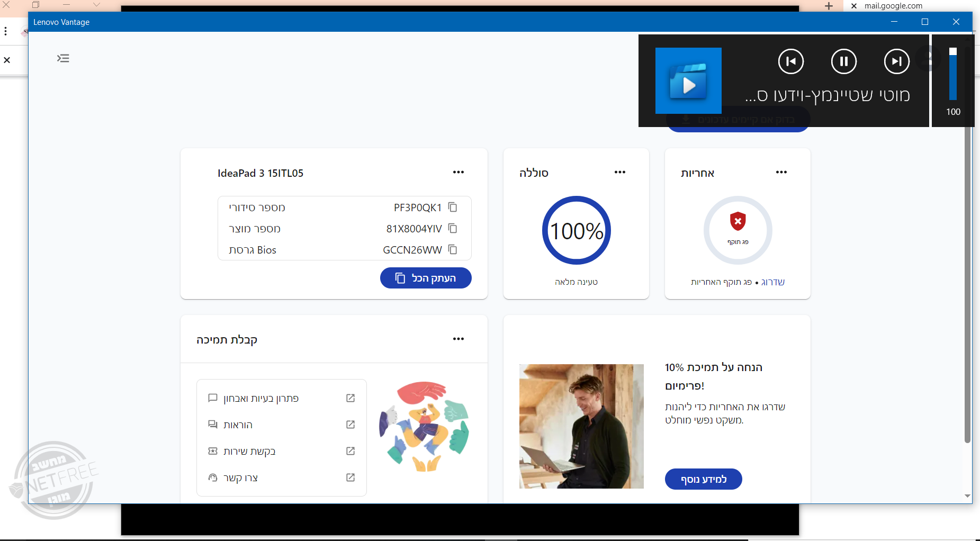Click the headset icon beside 'צרו קשר'
The width and height of the screenshot is (980, 541).
click(x=213, y=477)
